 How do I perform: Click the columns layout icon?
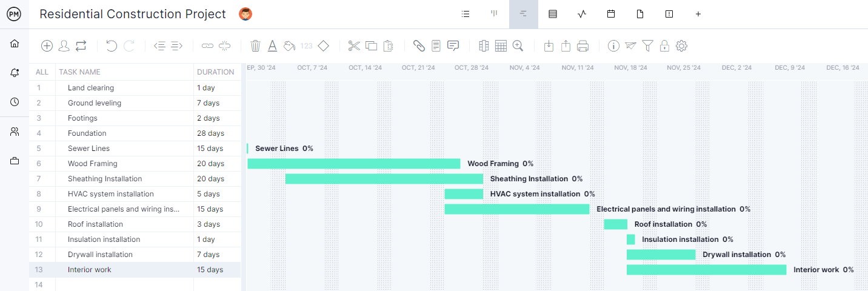(484, 45)
